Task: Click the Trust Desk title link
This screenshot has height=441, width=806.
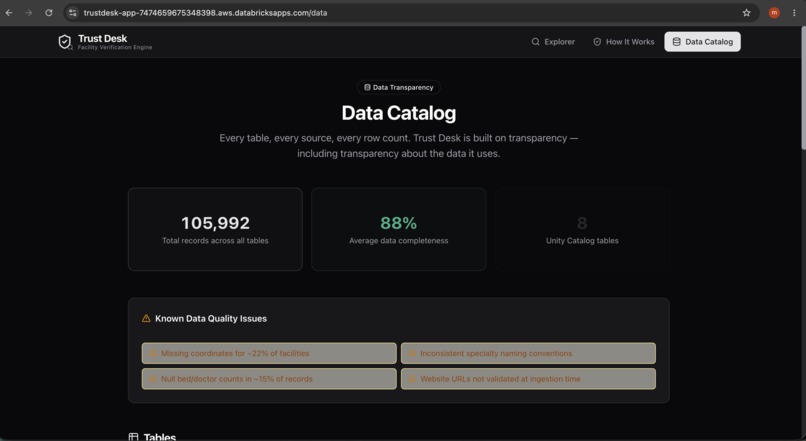Action: tap(102, 39)
